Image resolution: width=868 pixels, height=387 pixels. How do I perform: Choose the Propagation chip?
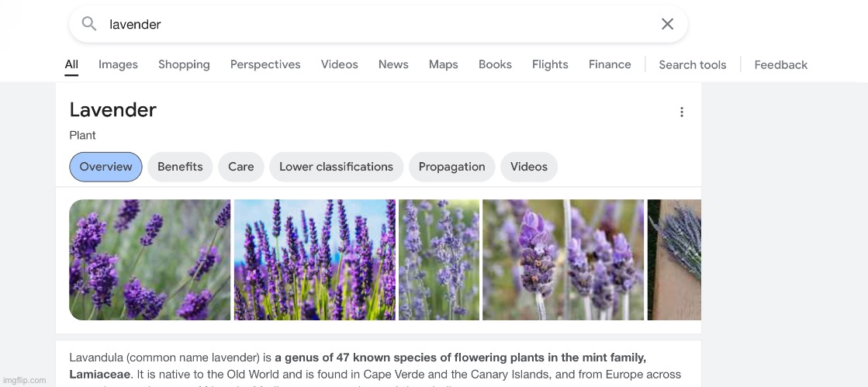pyautogui.click(x=451, y=167)
